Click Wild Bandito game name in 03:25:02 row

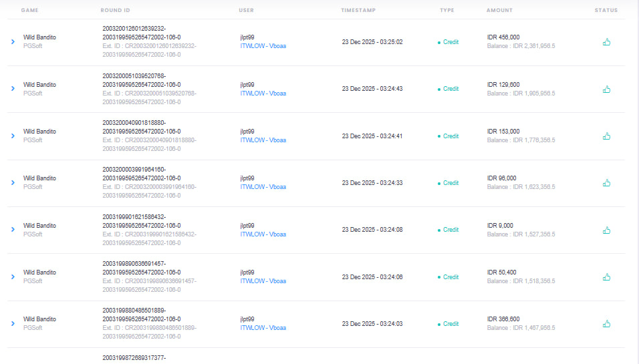point(39,37)
